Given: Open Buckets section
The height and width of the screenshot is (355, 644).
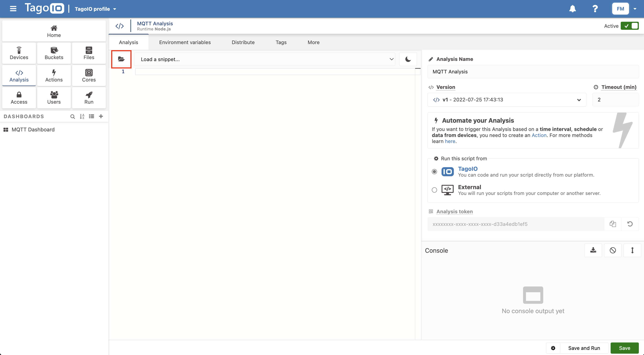Looking at the screenshot, I should tap(54, 53).
